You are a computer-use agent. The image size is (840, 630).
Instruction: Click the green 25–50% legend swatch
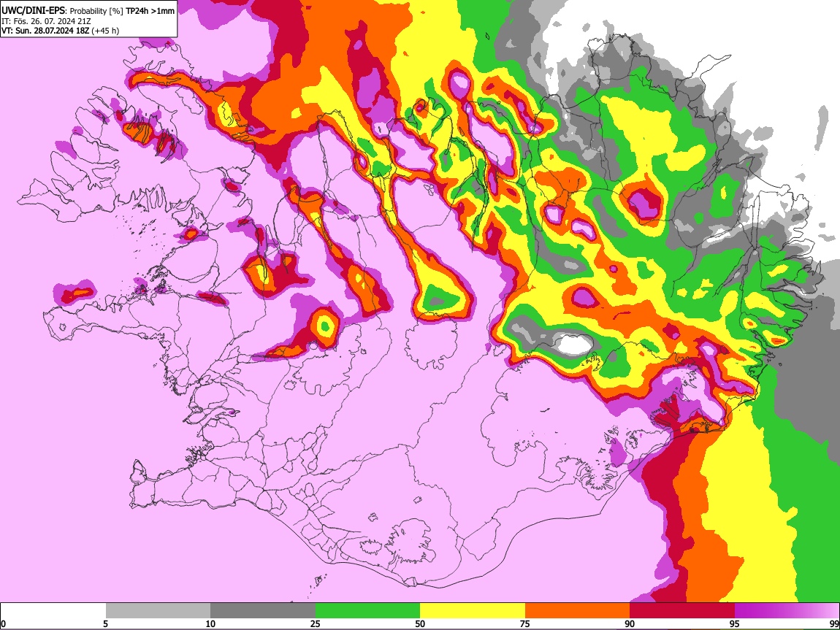coord(367,610)
